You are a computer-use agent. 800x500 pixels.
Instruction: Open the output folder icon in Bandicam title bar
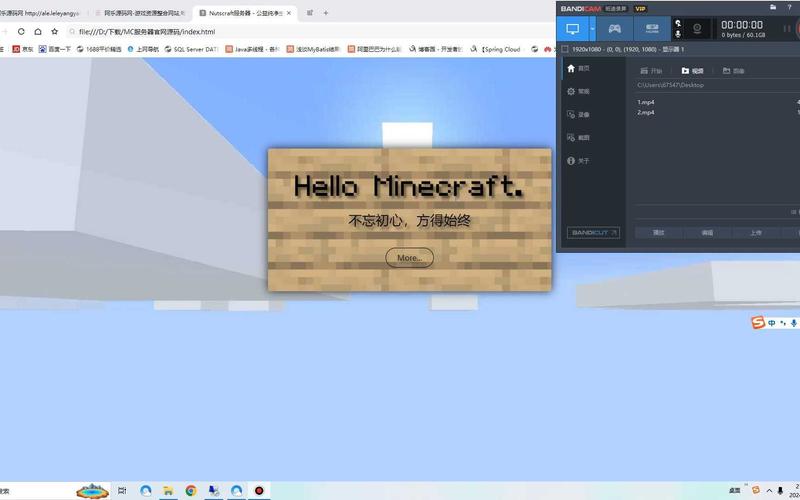[773, 8]
